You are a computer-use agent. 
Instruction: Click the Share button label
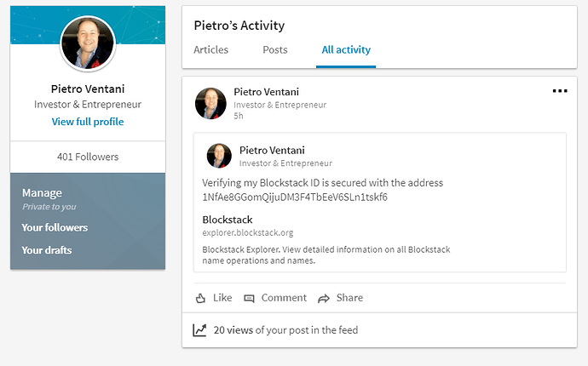(349, 298)
